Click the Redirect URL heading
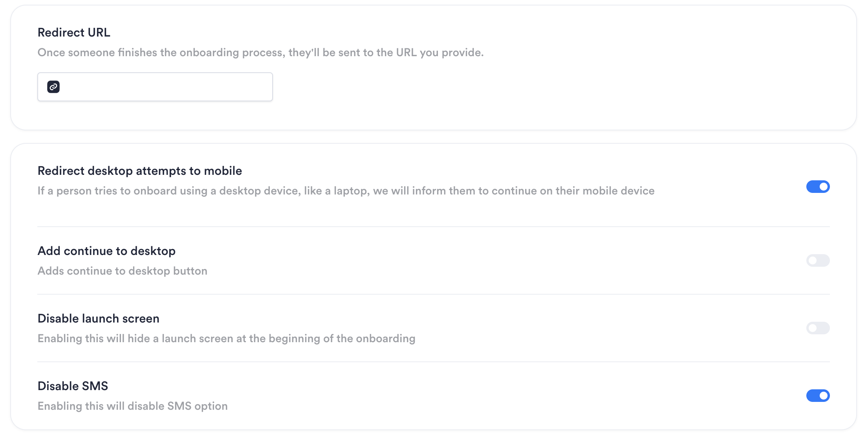 [x=74, y=33]
